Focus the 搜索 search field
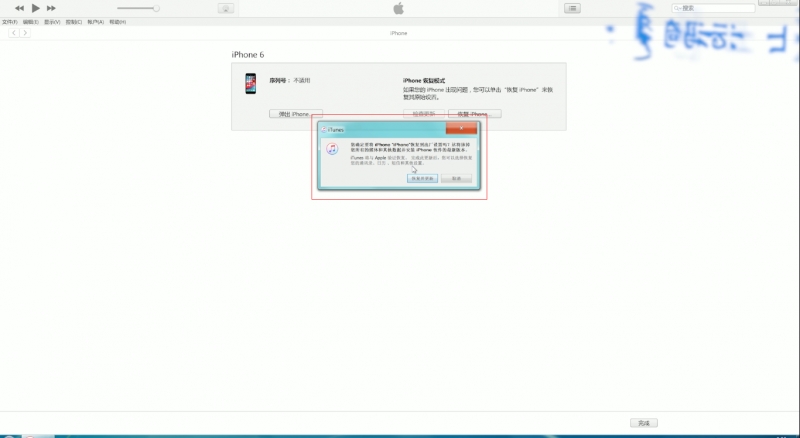Image resolution: width=800 pixels, height=438 pixels. (x=713, y=8)
